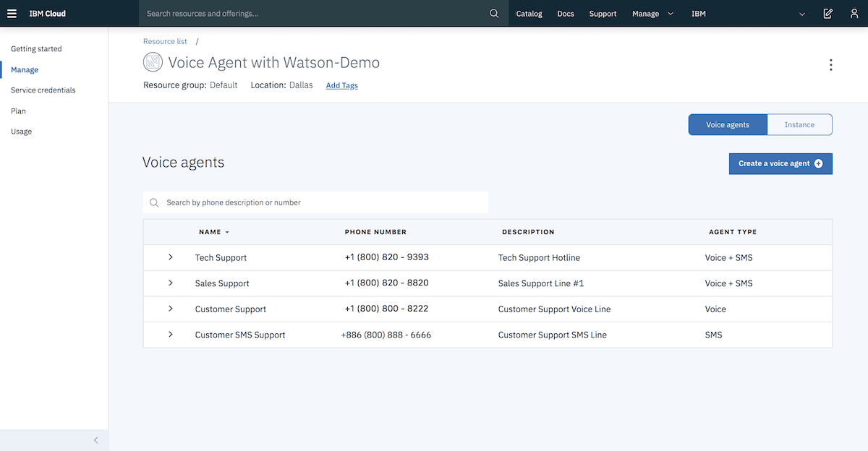Expand the Tech Support row

(x=171, y=257)
